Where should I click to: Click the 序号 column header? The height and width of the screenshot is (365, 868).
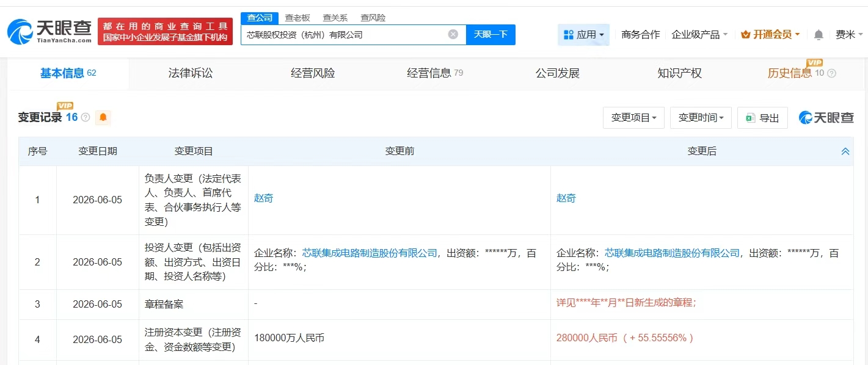[37, 151]
